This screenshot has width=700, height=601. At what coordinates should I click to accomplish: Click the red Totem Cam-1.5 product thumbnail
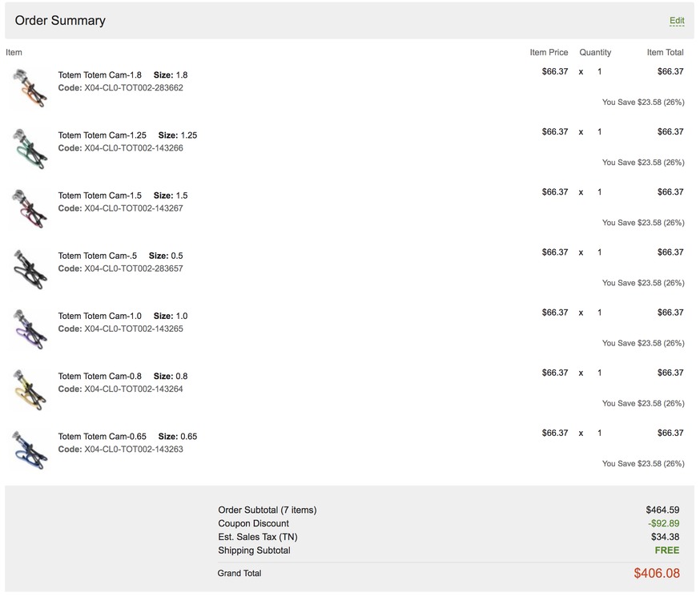pos(30,208)
